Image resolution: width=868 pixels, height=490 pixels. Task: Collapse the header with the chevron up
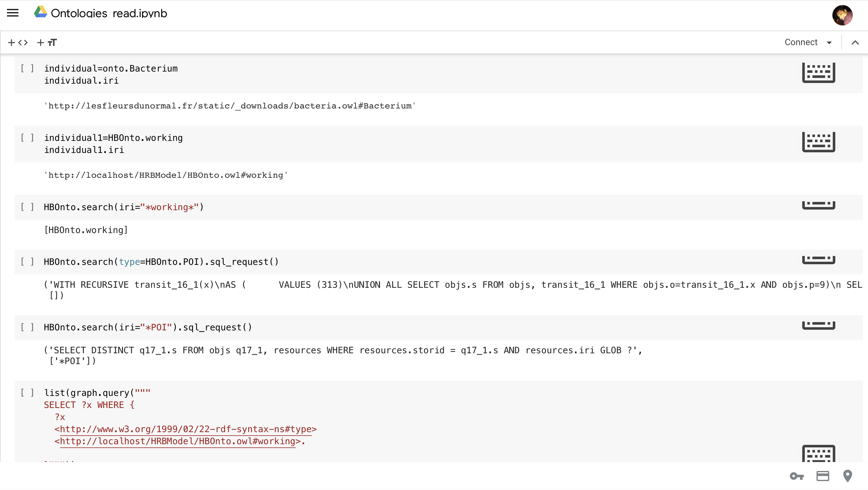[x=855, y=43]
